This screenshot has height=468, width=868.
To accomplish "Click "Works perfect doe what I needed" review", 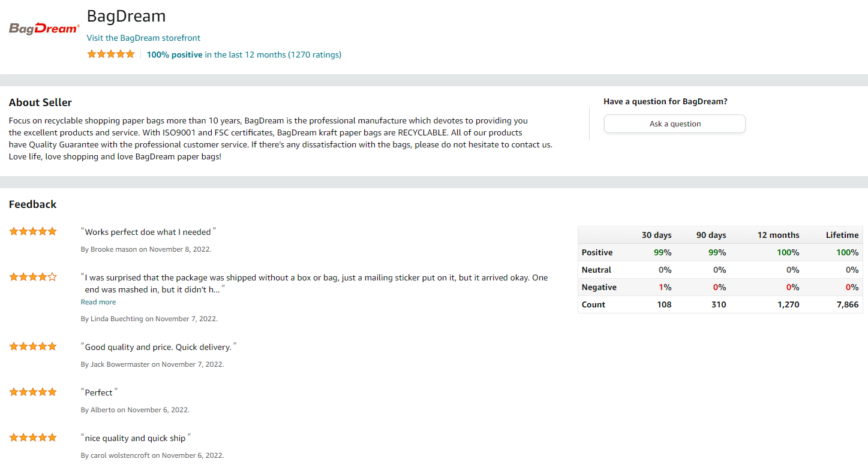I will [x=148, y=232].
